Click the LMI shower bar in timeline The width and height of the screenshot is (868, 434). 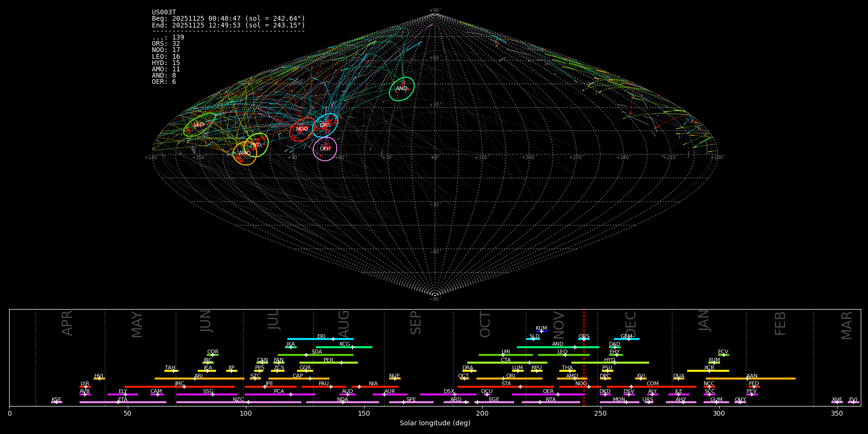[x=506, y=355]
